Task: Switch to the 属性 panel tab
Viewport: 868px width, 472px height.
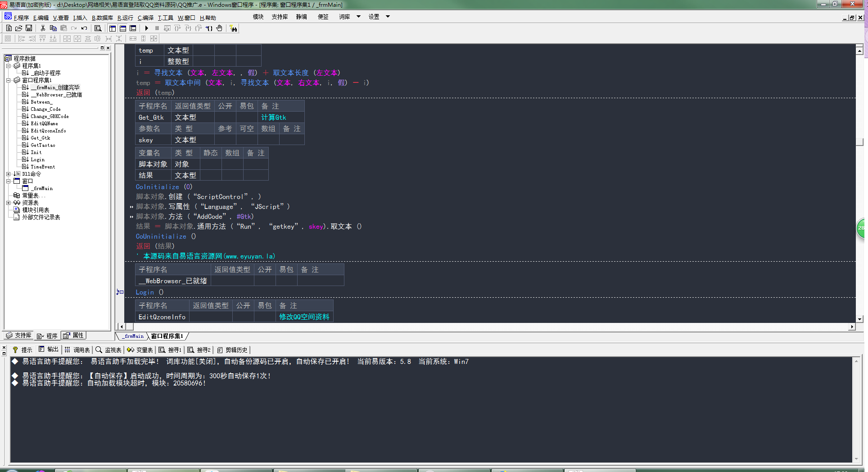Action: coord(73,335)
